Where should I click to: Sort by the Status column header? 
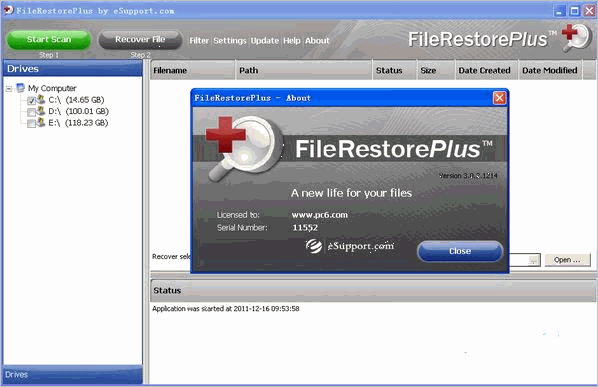tap(394, 70)
